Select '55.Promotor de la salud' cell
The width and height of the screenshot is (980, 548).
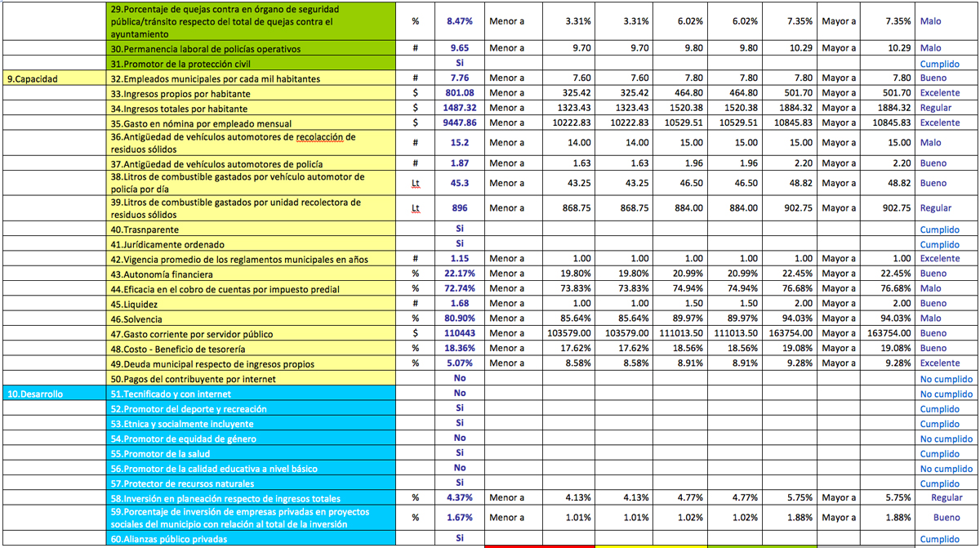[252, 453]
